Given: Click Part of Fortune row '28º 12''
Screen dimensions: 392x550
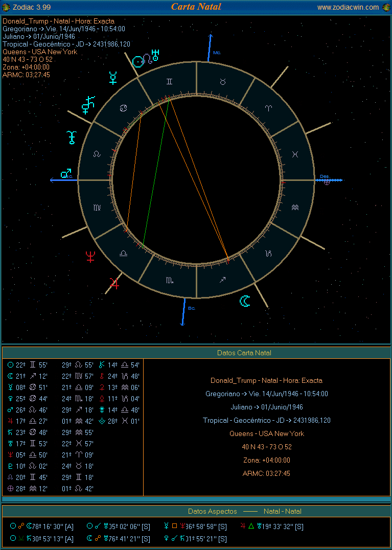Looking at the screenshot, I should pyautogui.click(x=28, y=489).
